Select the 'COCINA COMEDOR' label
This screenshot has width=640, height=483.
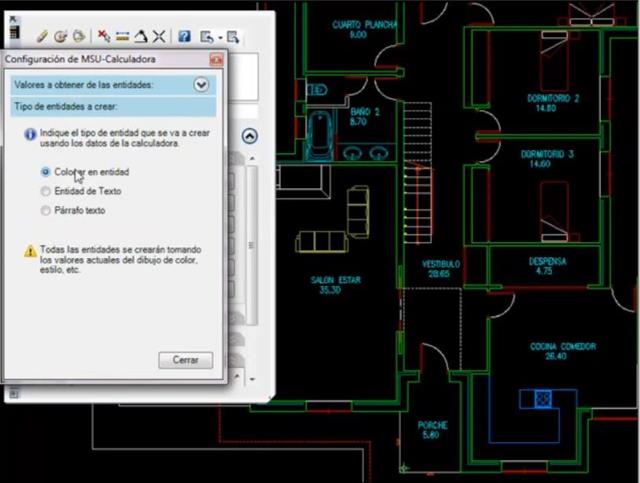pyautogui.click(x=563, y=347)
